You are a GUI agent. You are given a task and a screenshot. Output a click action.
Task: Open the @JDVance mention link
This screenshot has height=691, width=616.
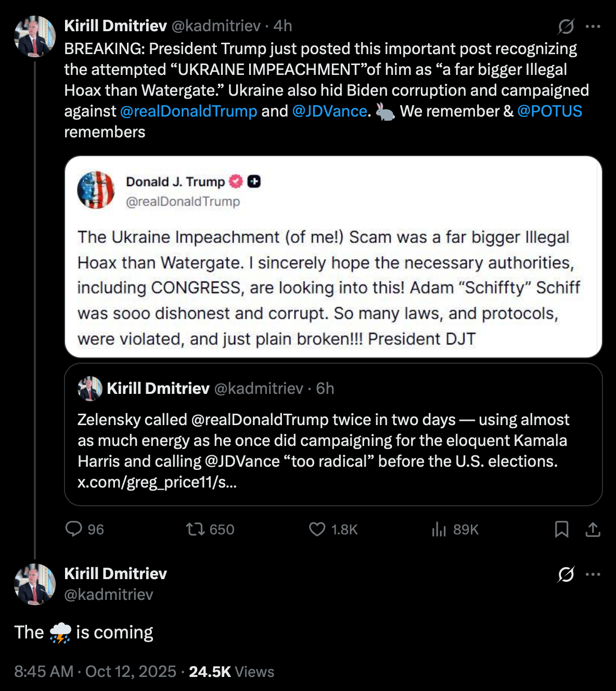click(329, 111)
